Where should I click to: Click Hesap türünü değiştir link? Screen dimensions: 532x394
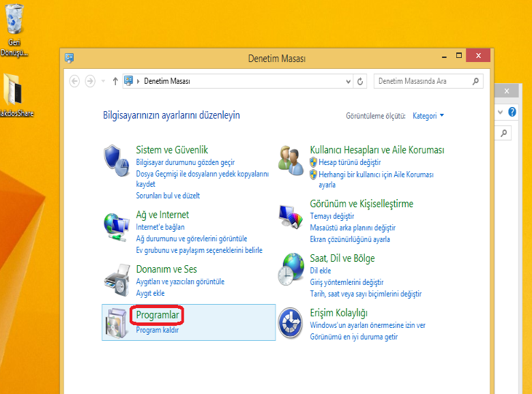(349, 162)
